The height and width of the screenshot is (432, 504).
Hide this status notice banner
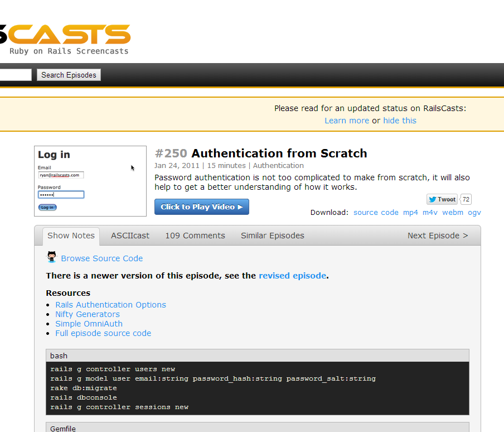click(399, 121)
